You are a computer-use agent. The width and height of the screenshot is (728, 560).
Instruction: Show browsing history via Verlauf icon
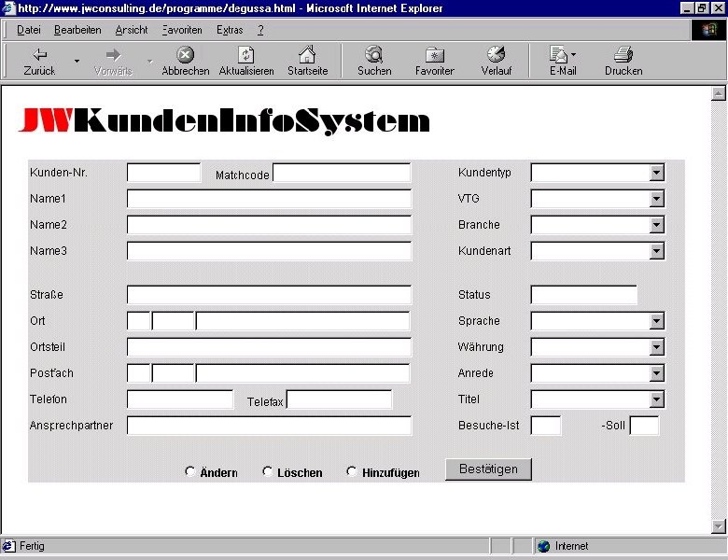coord(496,54)
